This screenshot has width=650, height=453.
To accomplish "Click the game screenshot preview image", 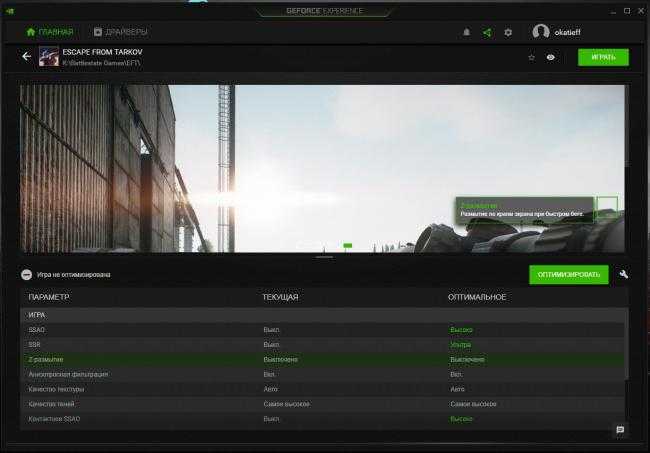I will pyautogui.click(x=322, y=169).
